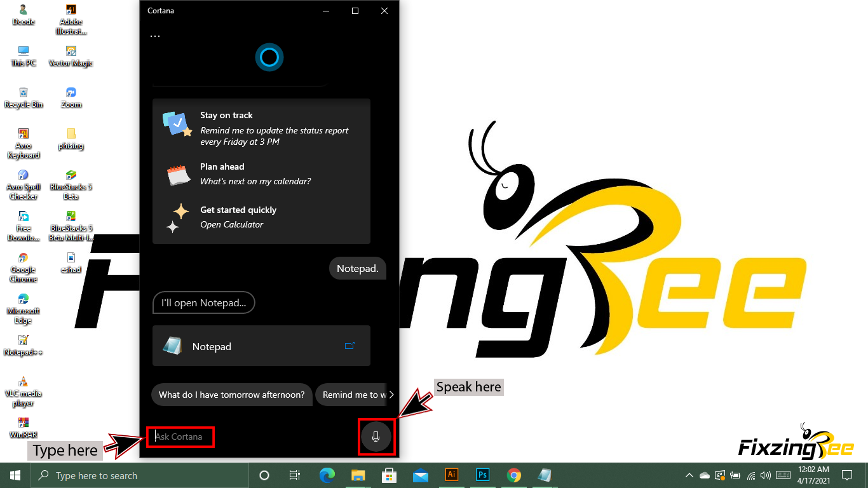Launch Microsoft Edge from the taskbar
This screenshot has width=868, height=488.
327,475
